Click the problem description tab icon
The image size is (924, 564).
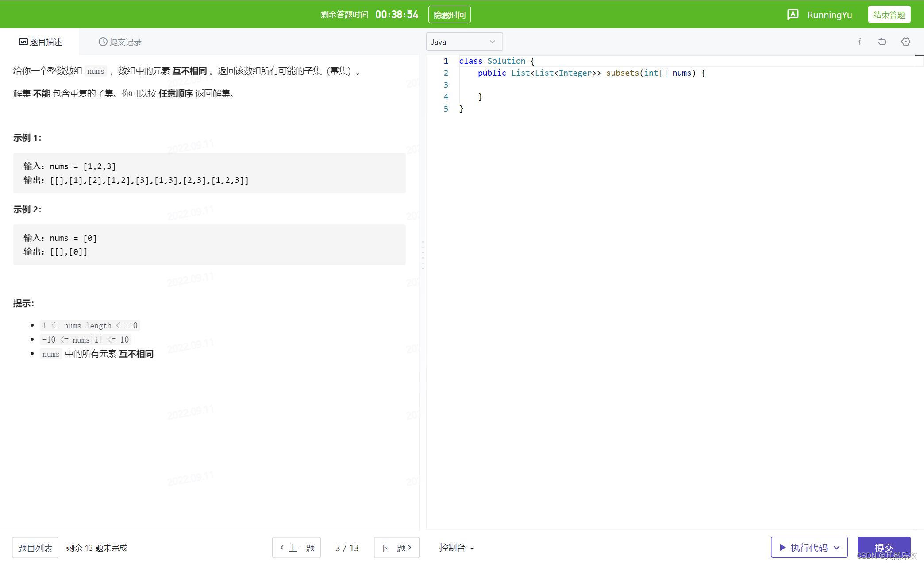point(23,42)
